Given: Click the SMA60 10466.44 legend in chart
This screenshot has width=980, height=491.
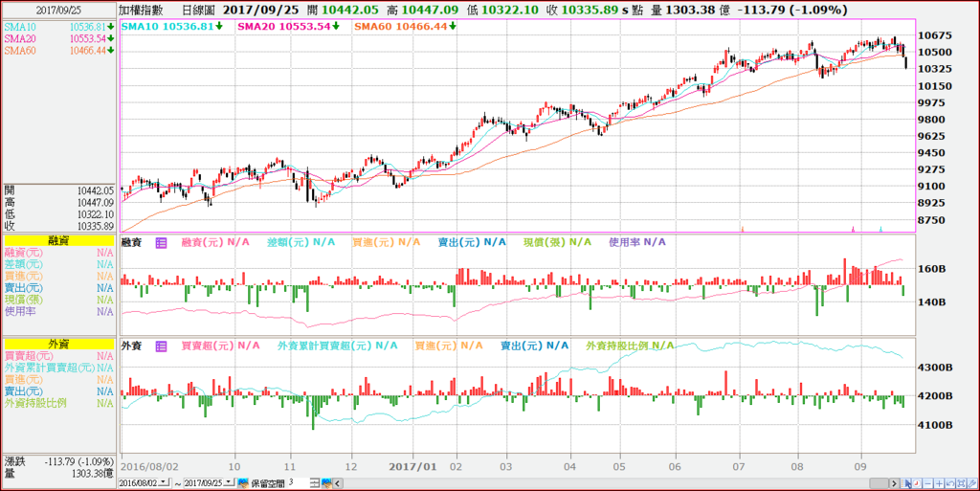Looking at the screenshot, I should click(x=405, y=26).
